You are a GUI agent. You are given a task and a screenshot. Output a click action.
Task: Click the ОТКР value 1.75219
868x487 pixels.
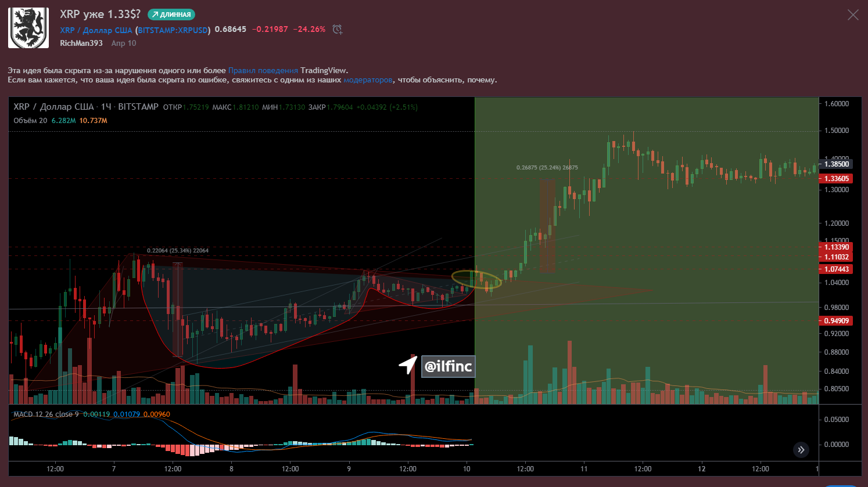click(x=196, y=107)
